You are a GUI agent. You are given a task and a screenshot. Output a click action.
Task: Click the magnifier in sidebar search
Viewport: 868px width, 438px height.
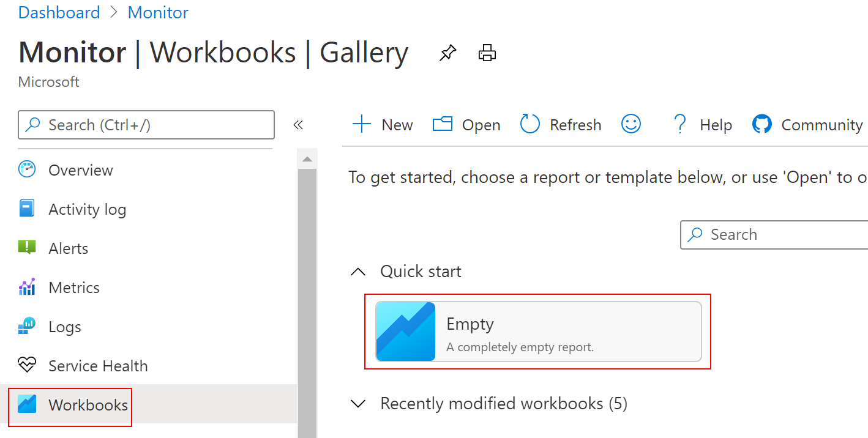tap(33, 125)
